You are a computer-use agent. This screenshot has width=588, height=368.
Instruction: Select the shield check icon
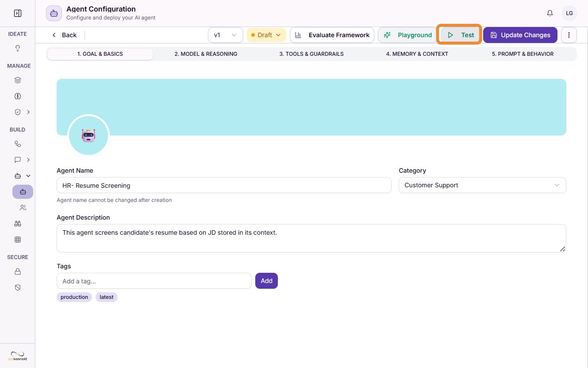click(18, 112)
